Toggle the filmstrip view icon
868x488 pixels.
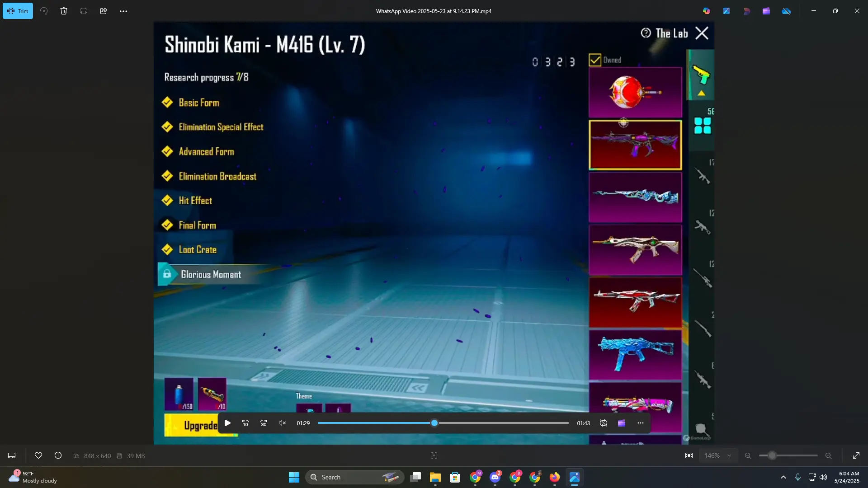coord(12,455)
